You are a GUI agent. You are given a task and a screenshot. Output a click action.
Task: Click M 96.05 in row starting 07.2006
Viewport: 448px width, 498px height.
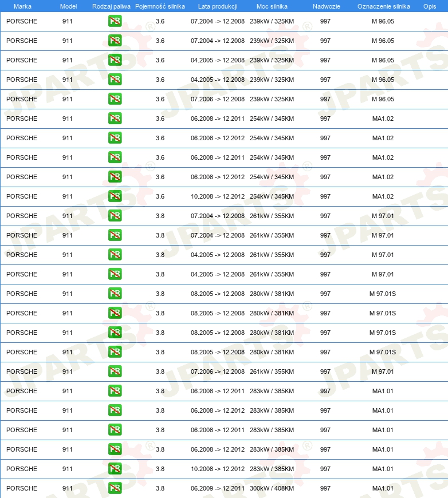click(x=383, y=99)
